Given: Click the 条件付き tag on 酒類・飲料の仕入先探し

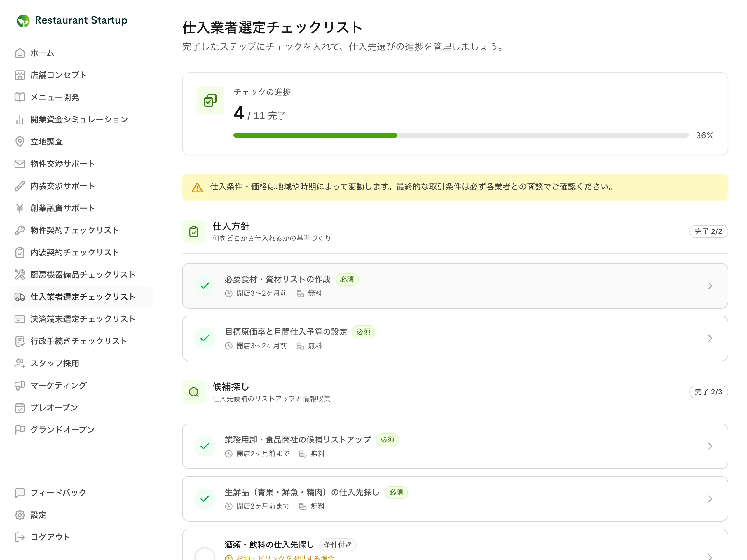Looking at the screenshot, I should (x=338, y=545).
